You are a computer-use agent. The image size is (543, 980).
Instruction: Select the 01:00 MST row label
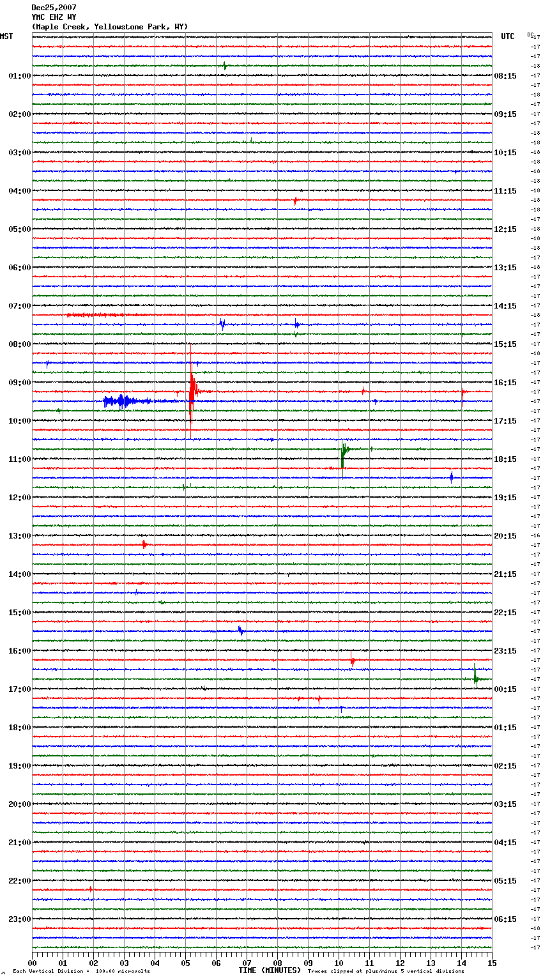pyautogui.click(x=20, y=76)
